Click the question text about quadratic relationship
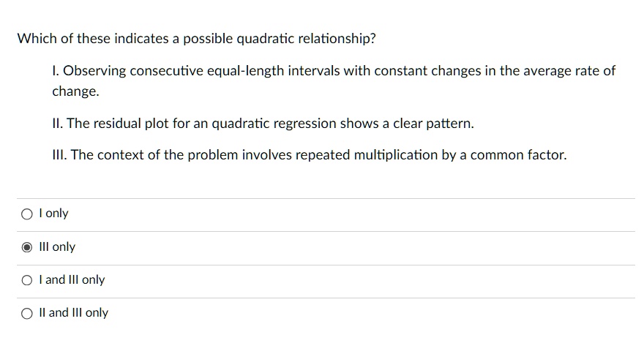This screenshot has height=343, width=644. pyautogui.click(x=196, y=39)
